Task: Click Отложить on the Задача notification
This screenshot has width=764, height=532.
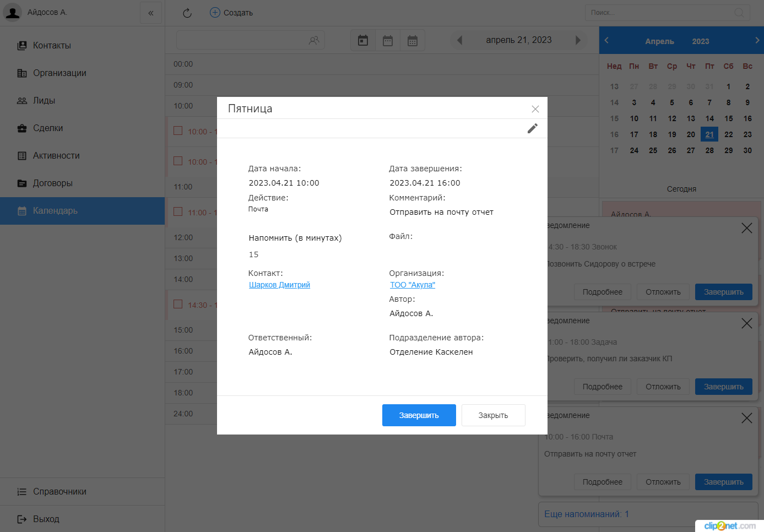Action: pos(663,387)
